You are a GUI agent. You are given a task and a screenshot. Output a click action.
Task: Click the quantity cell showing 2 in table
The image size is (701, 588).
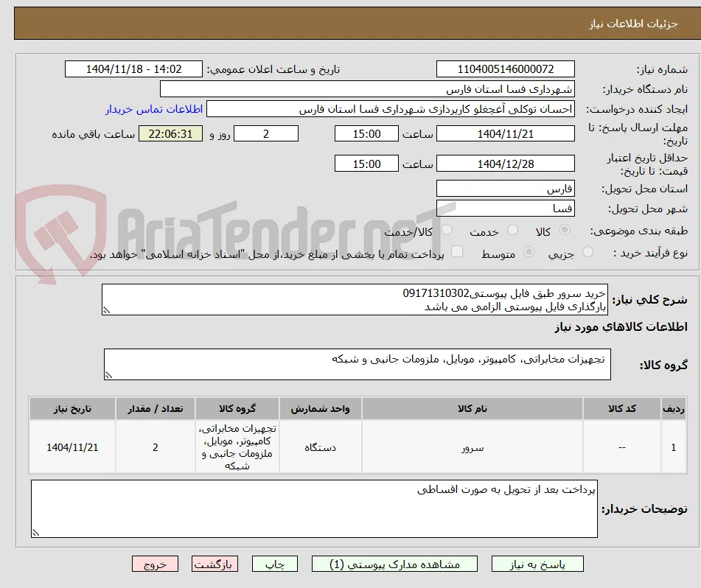(x=155, y=447)
